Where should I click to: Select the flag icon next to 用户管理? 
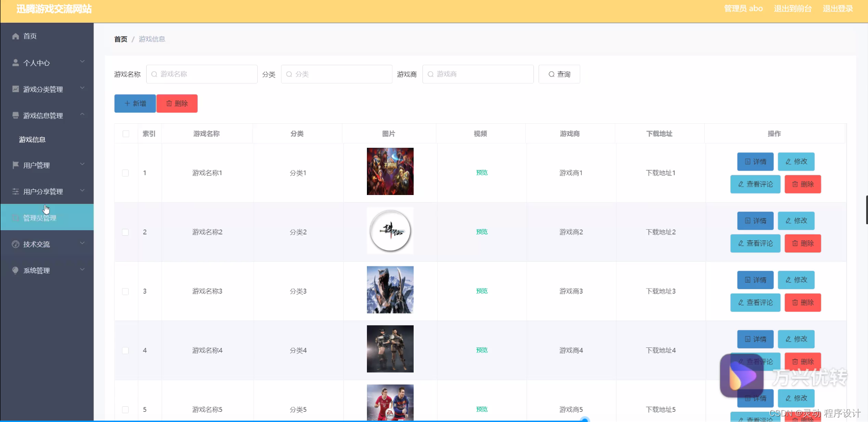click(x=15, y=165)
